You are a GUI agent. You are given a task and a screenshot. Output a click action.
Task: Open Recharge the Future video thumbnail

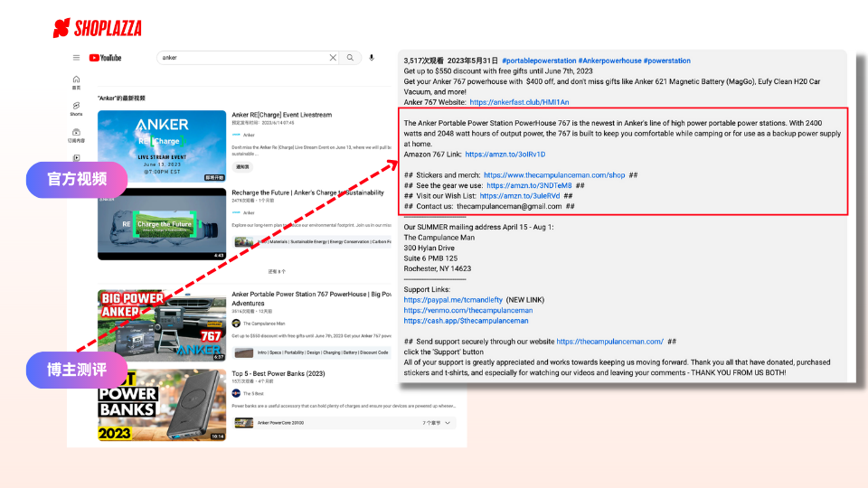tap(162, 224)
